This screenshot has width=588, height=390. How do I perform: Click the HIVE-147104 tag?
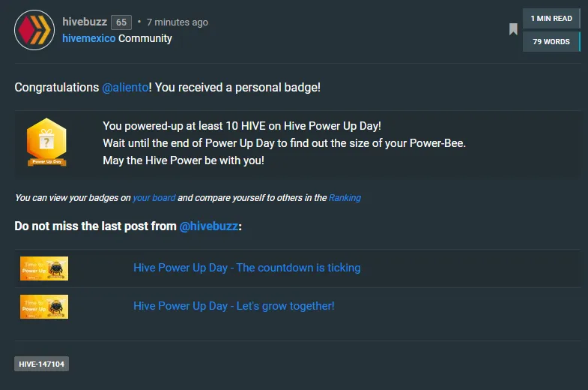(x=41, y=364)
